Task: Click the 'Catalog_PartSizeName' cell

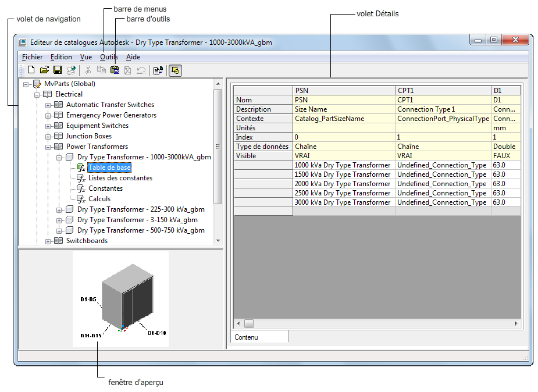Action: pos(344,119)
